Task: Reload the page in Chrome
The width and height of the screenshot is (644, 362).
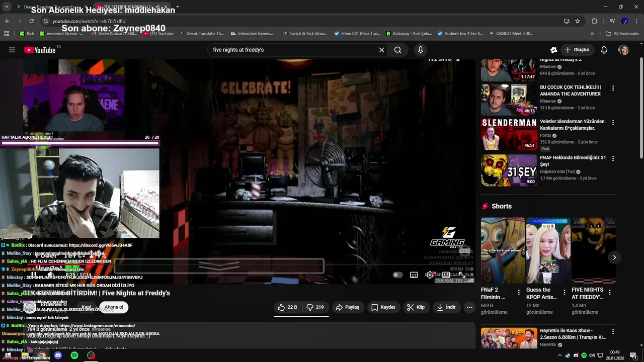Action: (x=31, y=21)
